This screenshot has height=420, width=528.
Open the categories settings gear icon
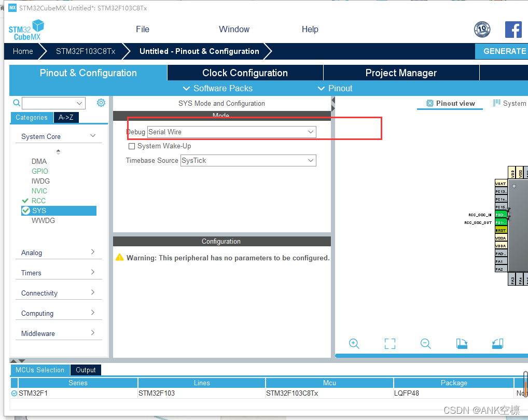point(101,103)
